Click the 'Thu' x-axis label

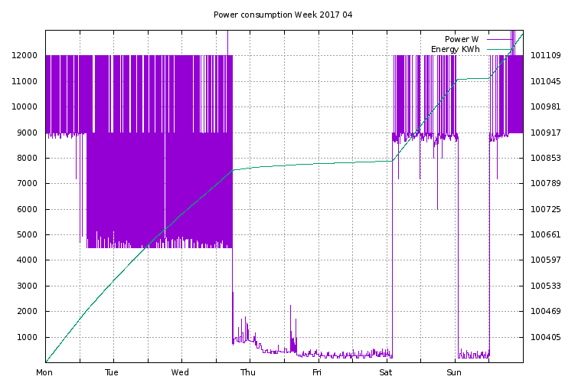click(x=248, y=372)
